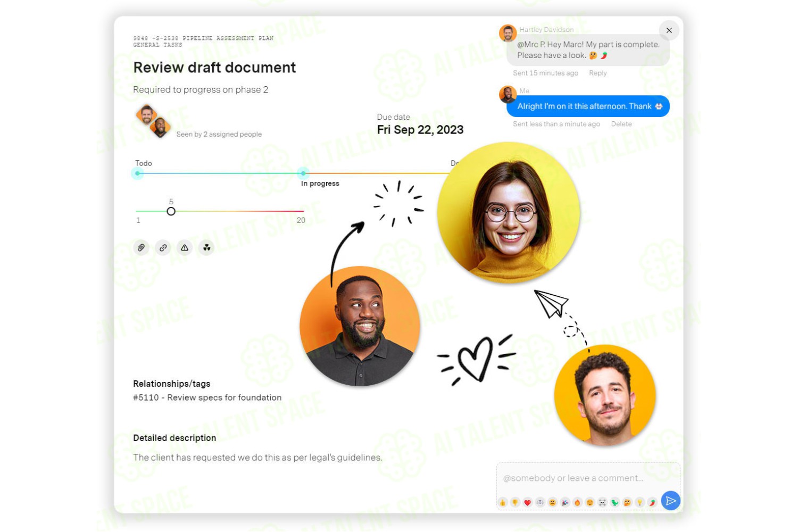Click the Seen by 2 assigned people text
This screenshot has width=798, height=532.
(x=219, y=135)
